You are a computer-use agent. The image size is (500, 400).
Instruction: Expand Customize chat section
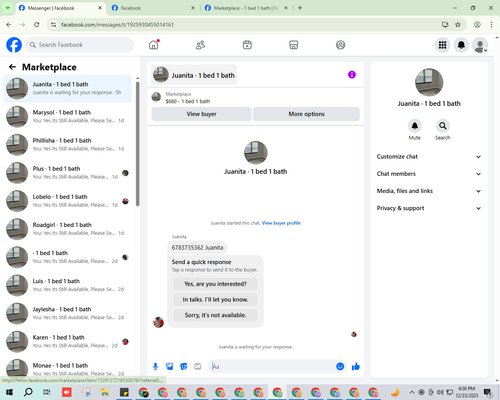(x=429, y=157)
